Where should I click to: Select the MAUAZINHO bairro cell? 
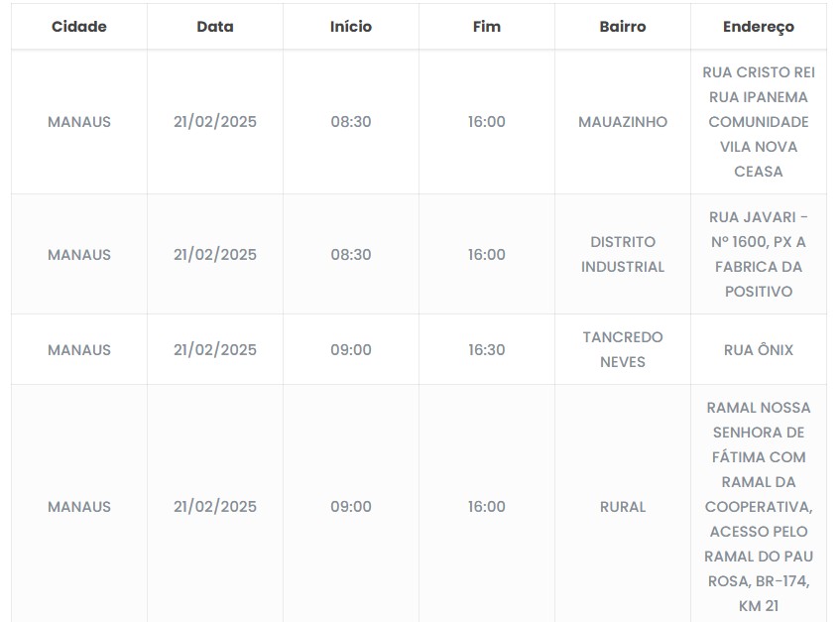623,122
